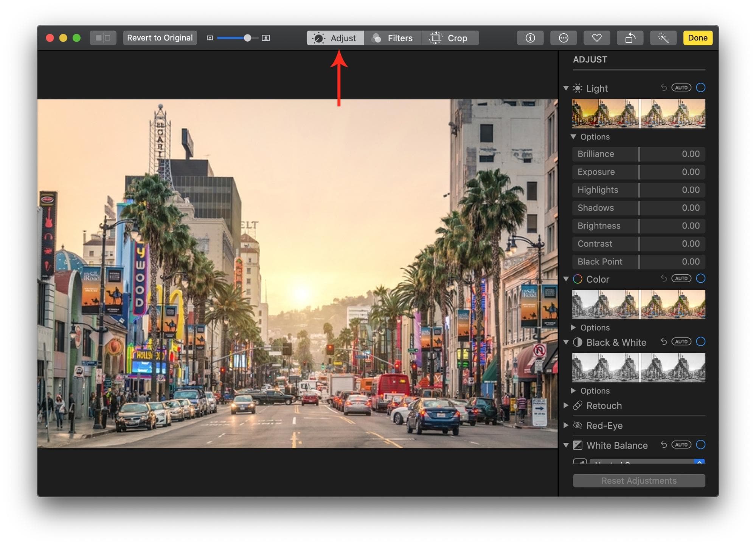Screen dimensions: 756x546
Task: Click the Retouch tool icon
Action: point(582,407)
